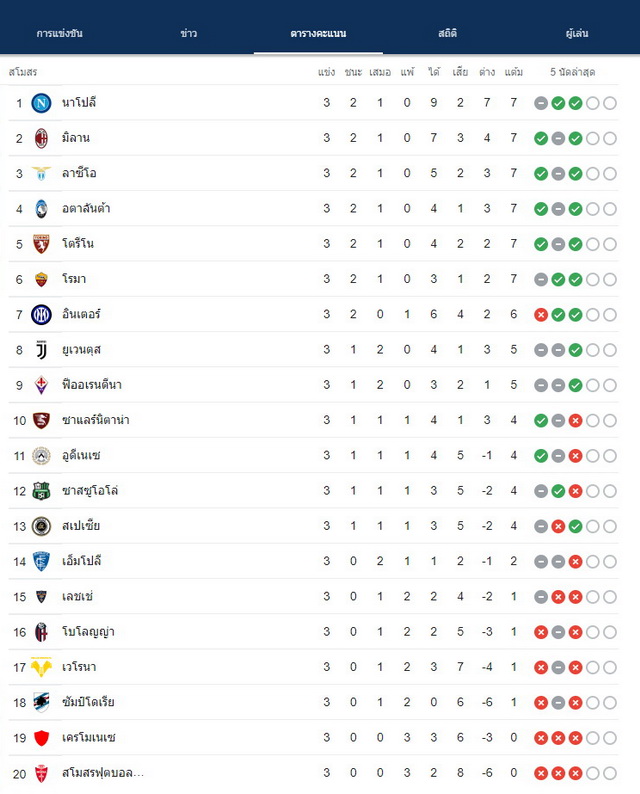Click the AC Milan crest icon
Viewport: 640px width, 794px height.
tap(42, 138)
